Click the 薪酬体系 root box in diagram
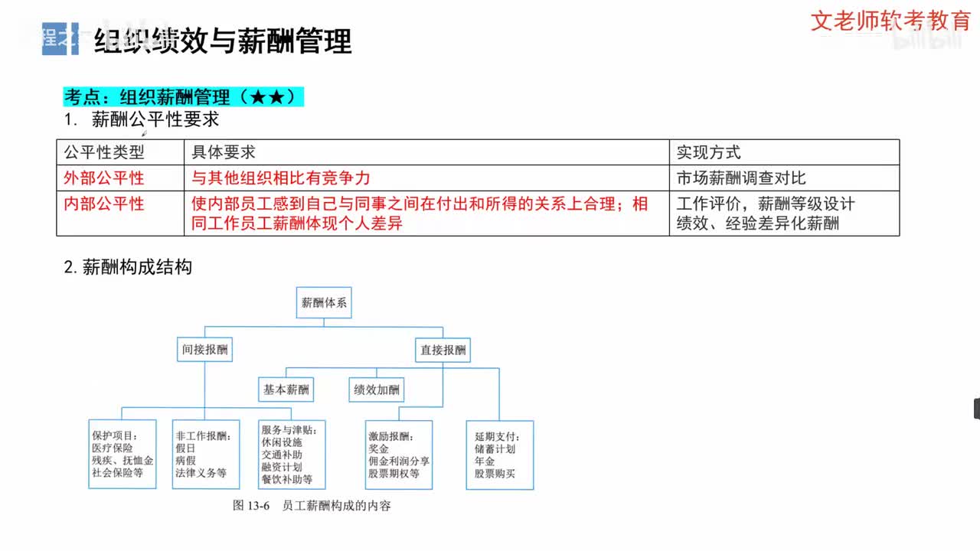 tap(324, 302)
